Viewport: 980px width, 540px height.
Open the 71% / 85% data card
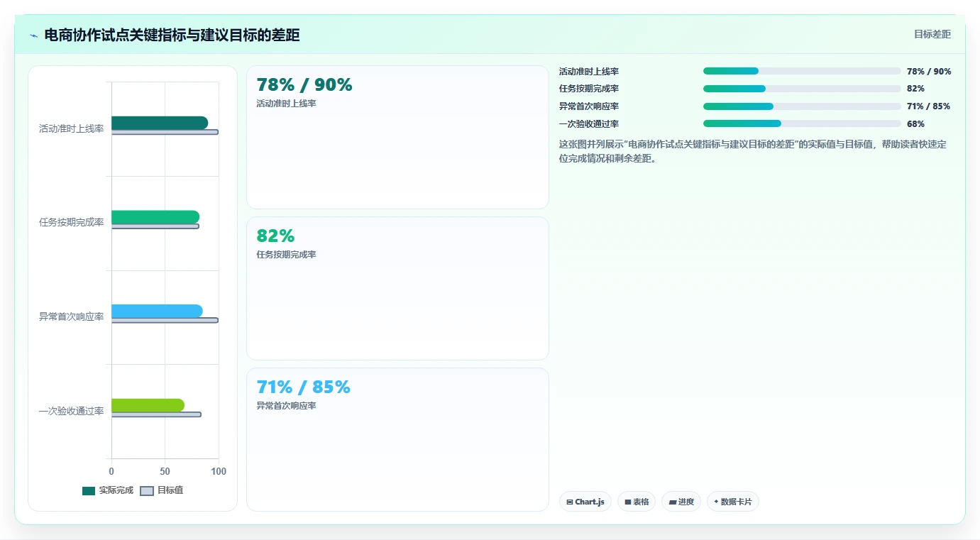click(x=397, y=439)
